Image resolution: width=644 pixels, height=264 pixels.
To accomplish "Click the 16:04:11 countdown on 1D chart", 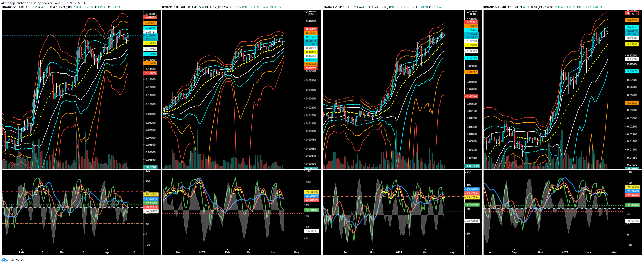I will (151, 39).
